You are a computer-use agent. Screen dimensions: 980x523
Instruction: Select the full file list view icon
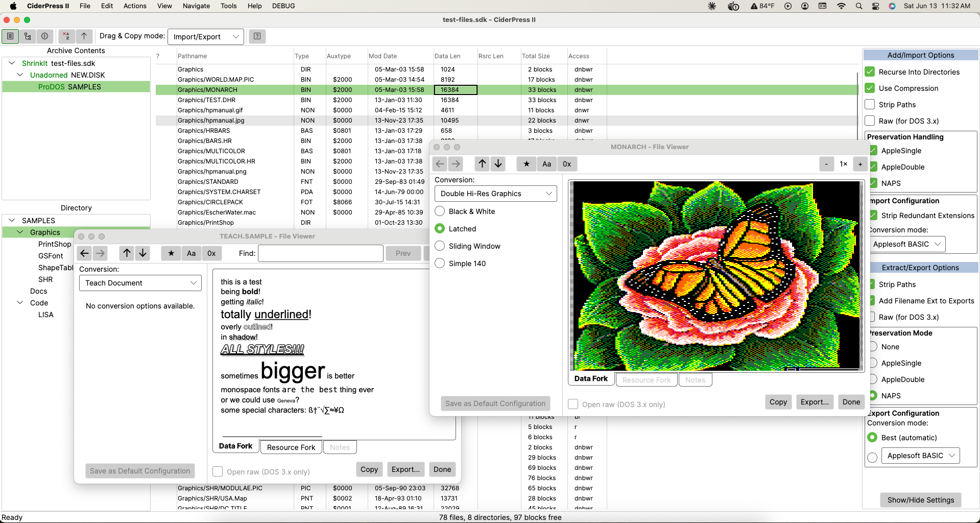point(10,36)
